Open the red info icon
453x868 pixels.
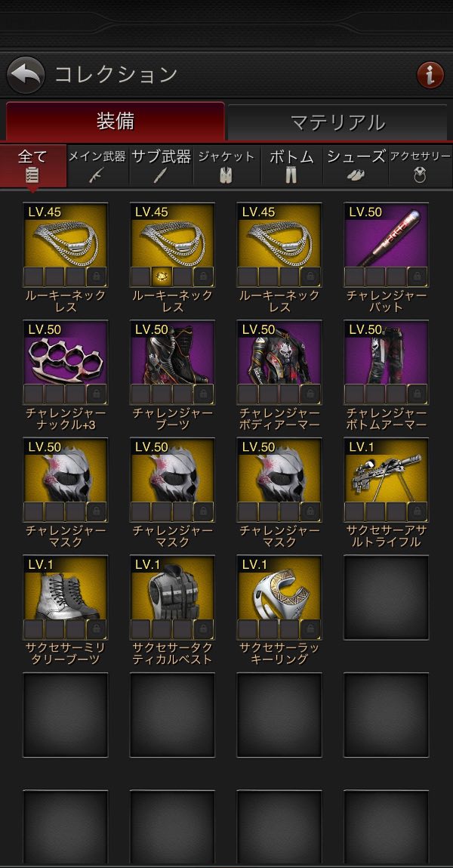coord(430,75)
